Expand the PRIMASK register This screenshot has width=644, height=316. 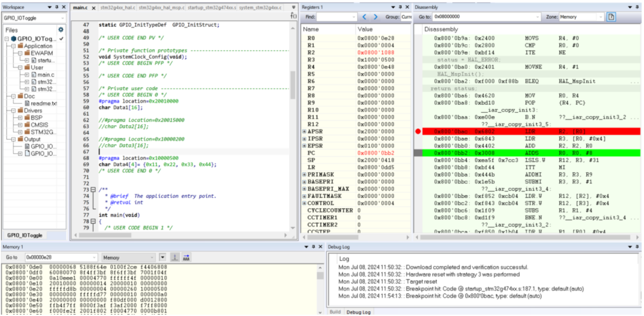point(304,175)
